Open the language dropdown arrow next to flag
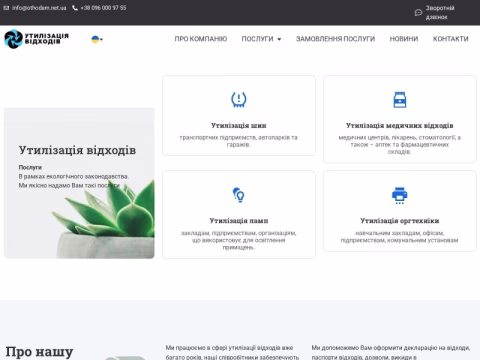The width and height of the screenshot is (480, 360). pos(101,39)
